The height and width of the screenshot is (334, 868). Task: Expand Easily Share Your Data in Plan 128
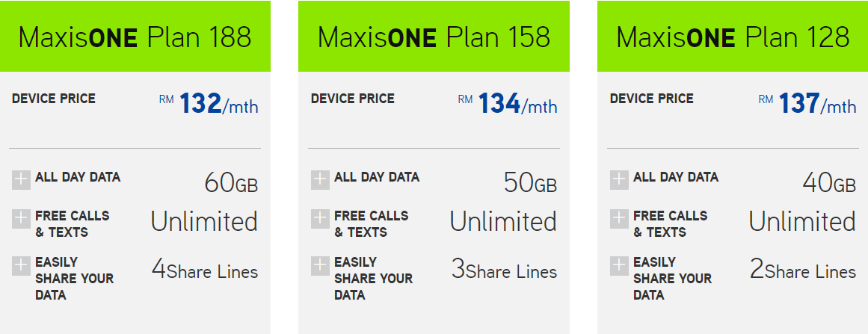619,266
